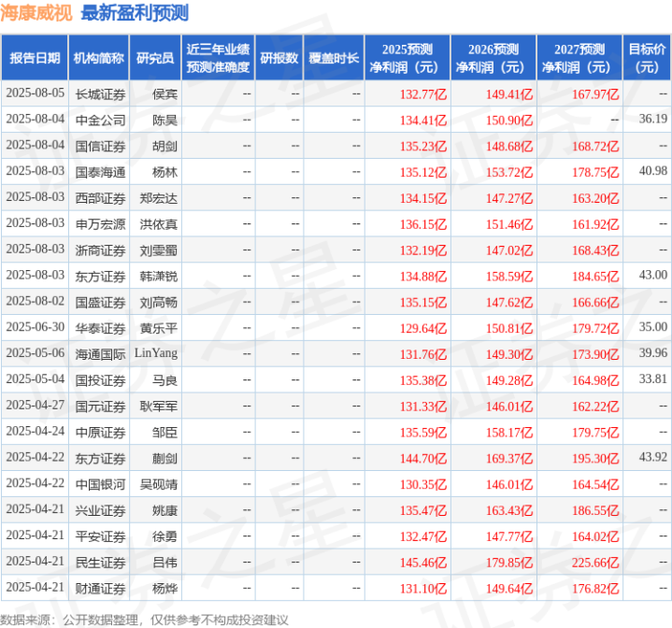This screenshot has width=672, height=628.
Task: Click 中原证券 institution cell
Action: pyautogui.click(x=100, y=433)
